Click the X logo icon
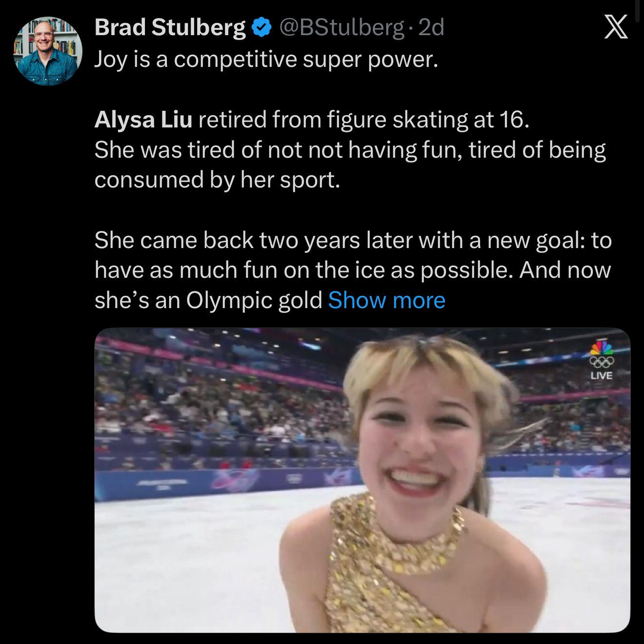644x644 pixels. [616, 26]
